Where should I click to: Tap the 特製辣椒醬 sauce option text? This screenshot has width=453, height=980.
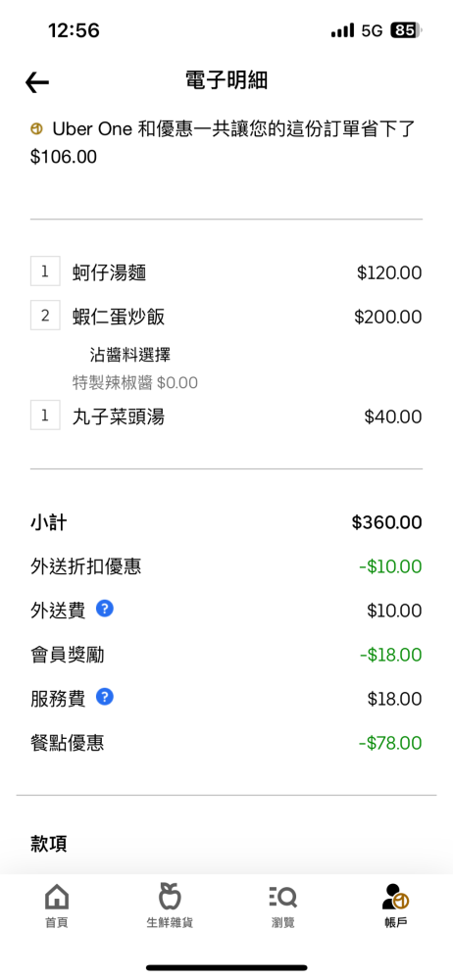click(x=113, y=382)
